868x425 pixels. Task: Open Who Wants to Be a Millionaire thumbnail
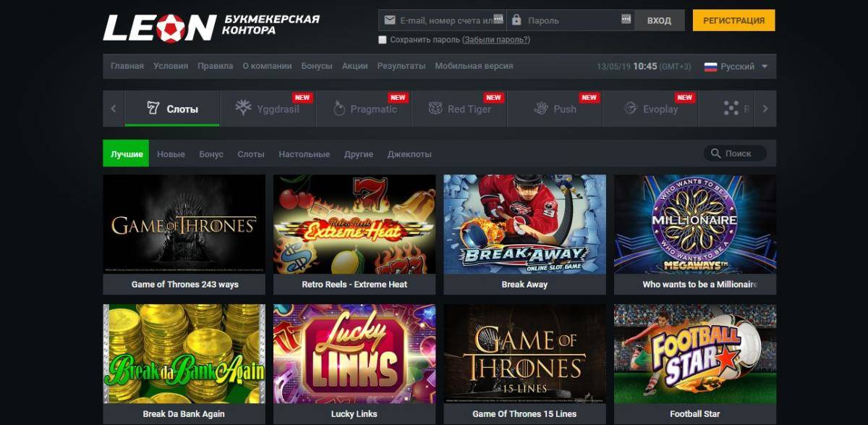click(695, 224)
